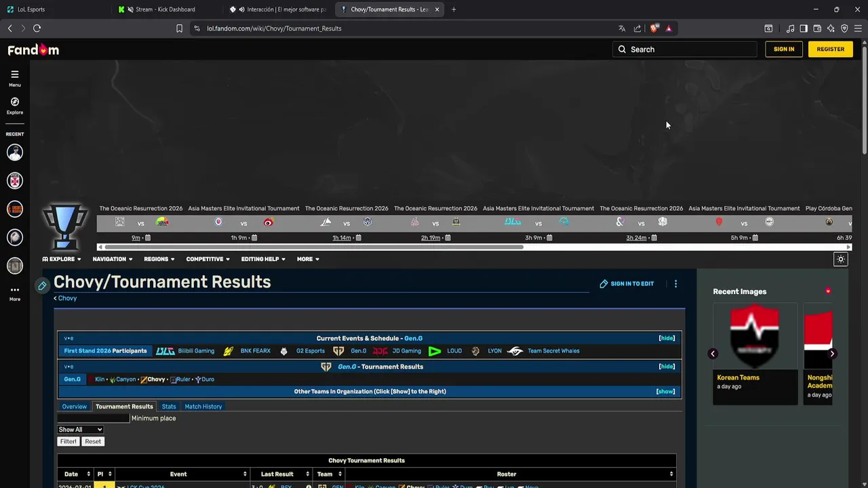Open the first recent wiki avatar in sidebar
Image resolution: width=868 pixels, height=488 pixels.
pos(15,152)
